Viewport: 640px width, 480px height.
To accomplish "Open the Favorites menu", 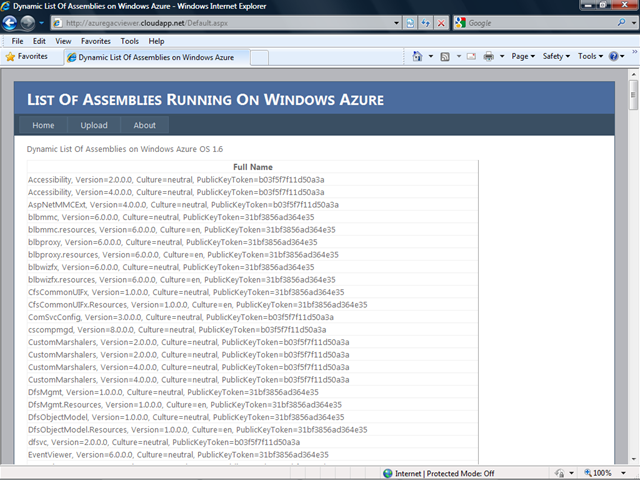I will coord(96,41).
